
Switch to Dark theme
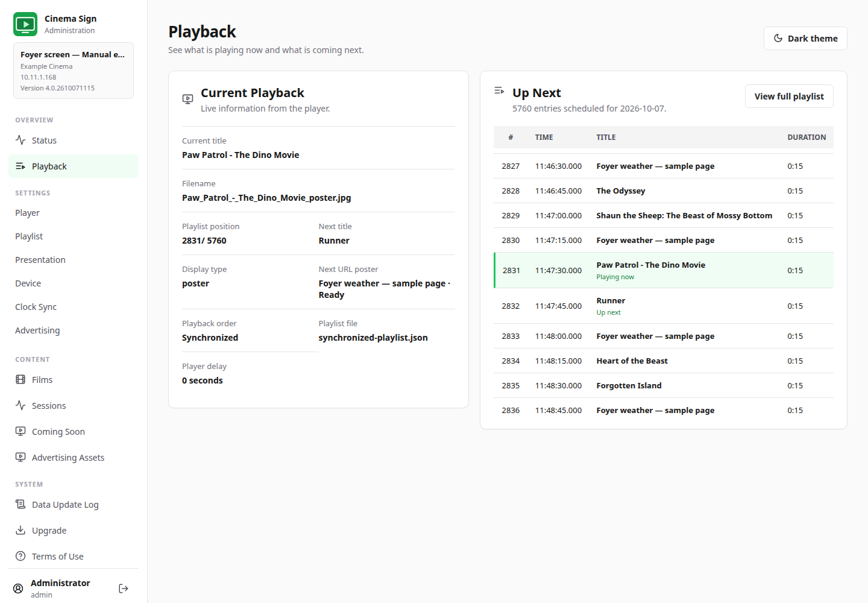click(x=805, y=38)
